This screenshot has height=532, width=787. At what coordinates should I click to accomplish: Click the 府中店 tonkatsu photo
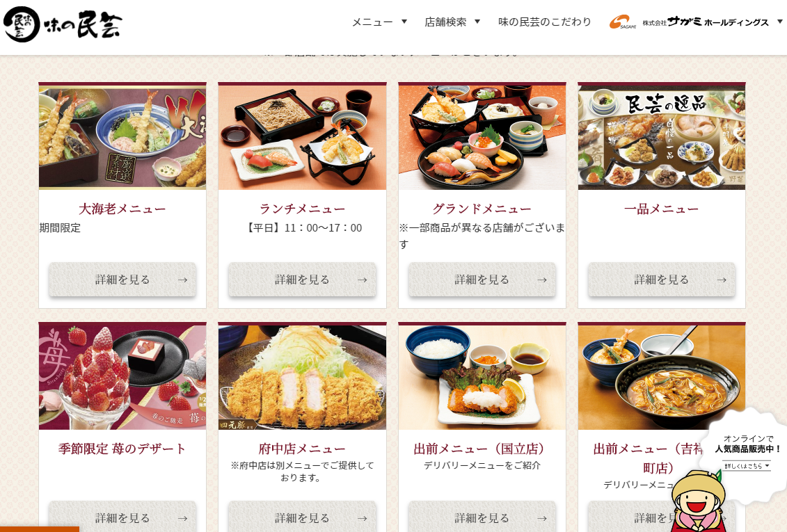tap(302, 376)
